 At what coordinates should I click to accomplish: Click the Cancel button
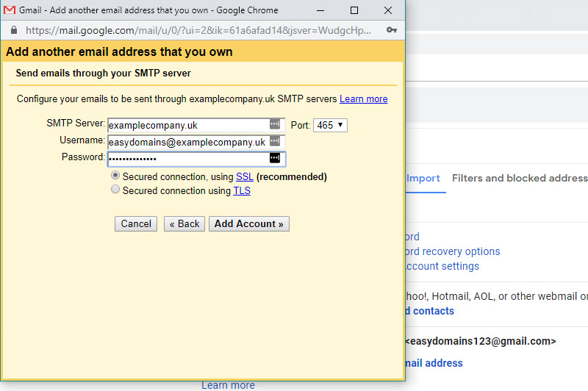pyautogui.click(x=136, y=224)
